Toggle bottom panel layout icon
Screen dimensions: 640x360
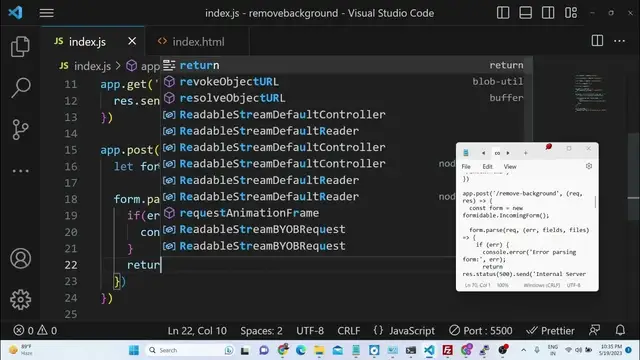tap(525, 13)
